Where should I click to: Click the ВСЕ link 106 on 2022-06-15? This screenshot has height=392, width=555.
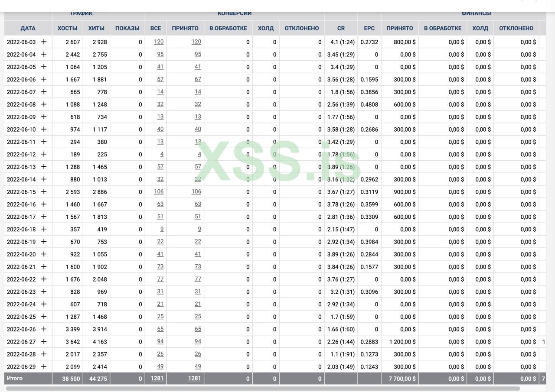coord(159,191)
